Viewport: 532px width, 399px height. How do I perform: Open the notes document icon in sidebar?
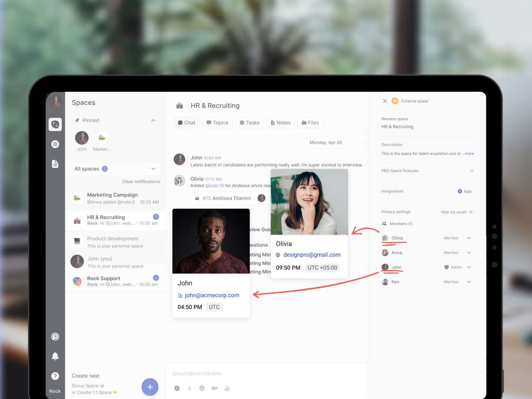[x=55, y=164]
